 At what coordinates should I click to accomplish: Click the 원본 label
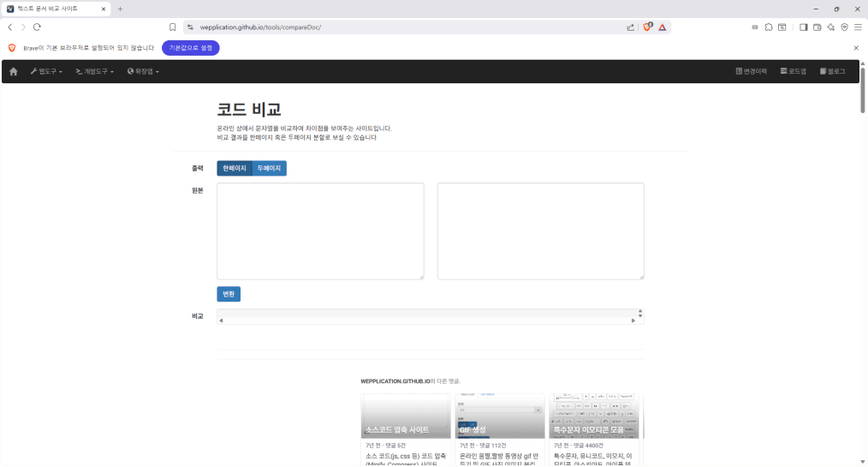pyautogui.click(x=198, y=190)
